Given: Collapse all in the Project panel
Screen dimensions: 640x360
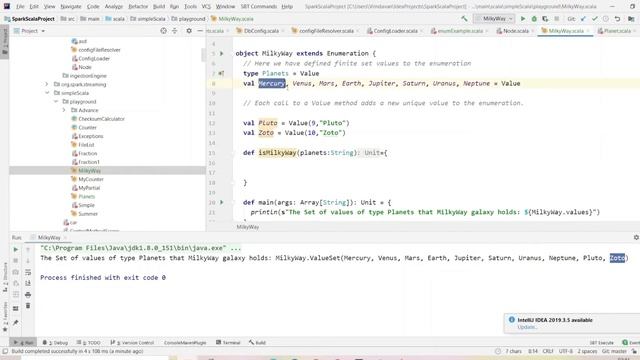Looking at the screenshot, I should pos(175,31).
